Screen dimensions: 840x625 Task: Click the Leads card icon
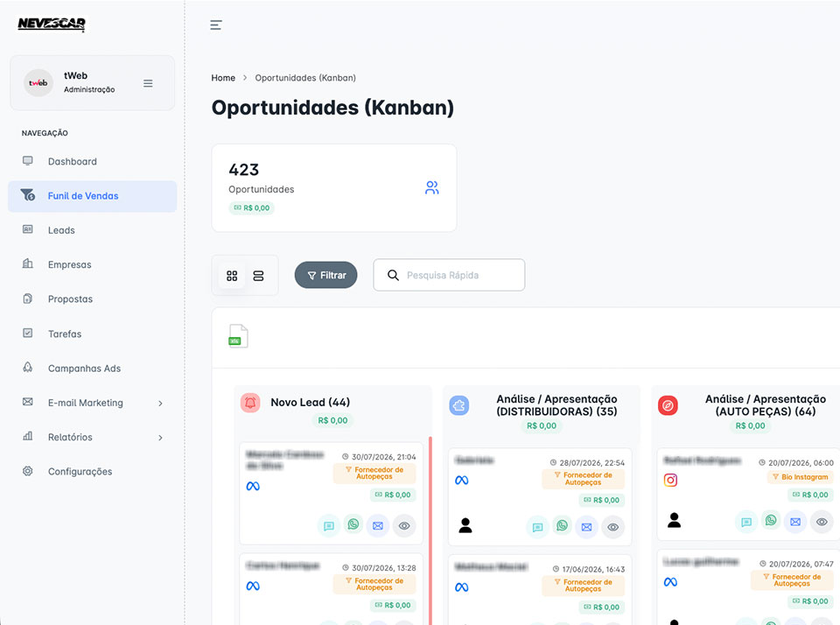click(x=28, y=229)
